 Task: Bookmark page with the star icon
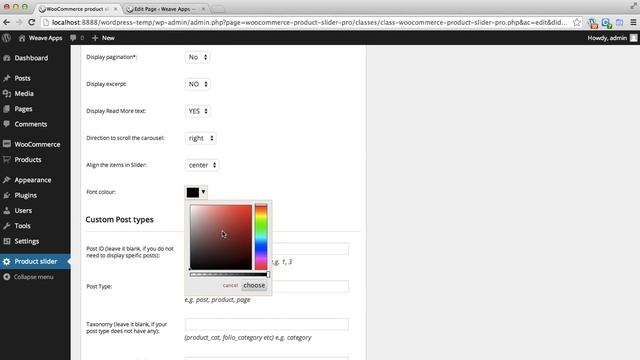(x=577, y=22)
